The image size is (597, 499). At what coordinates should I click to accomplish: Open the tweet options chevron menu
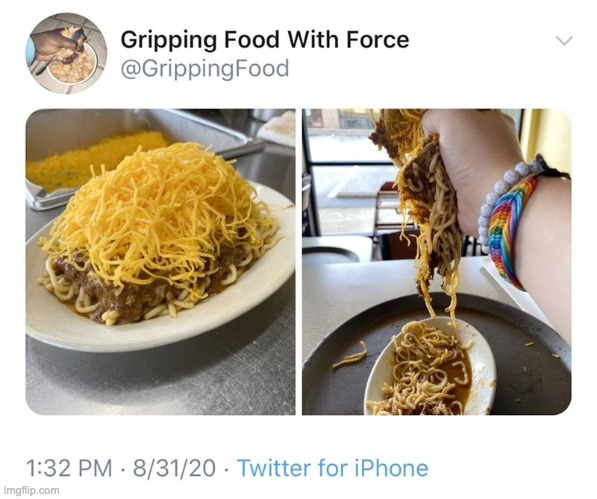coord(564,40)
